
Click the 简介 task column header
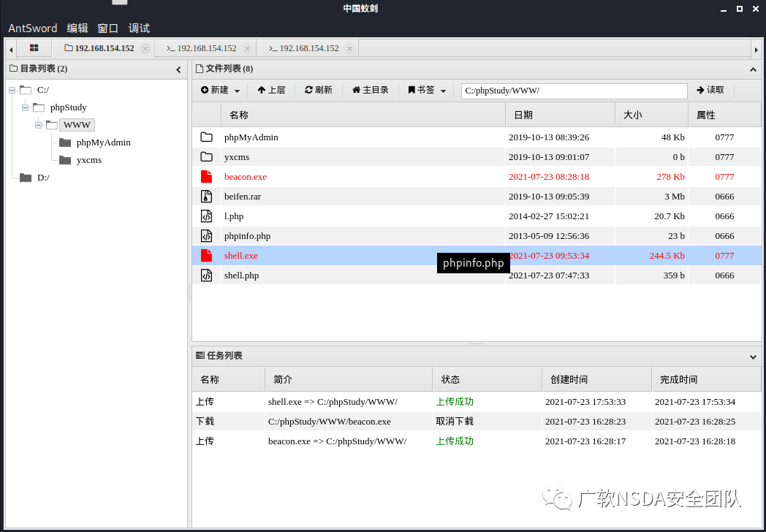tap(349, 379)
